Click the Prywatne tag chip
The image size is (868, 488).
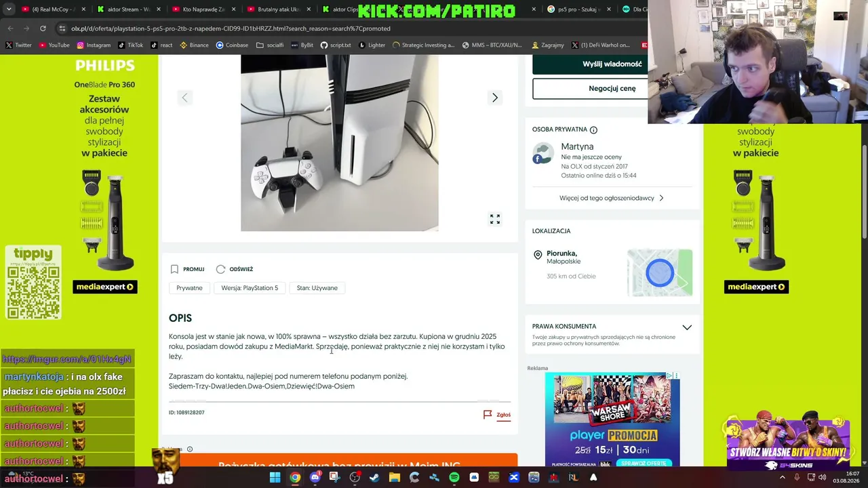click(189, 288)
